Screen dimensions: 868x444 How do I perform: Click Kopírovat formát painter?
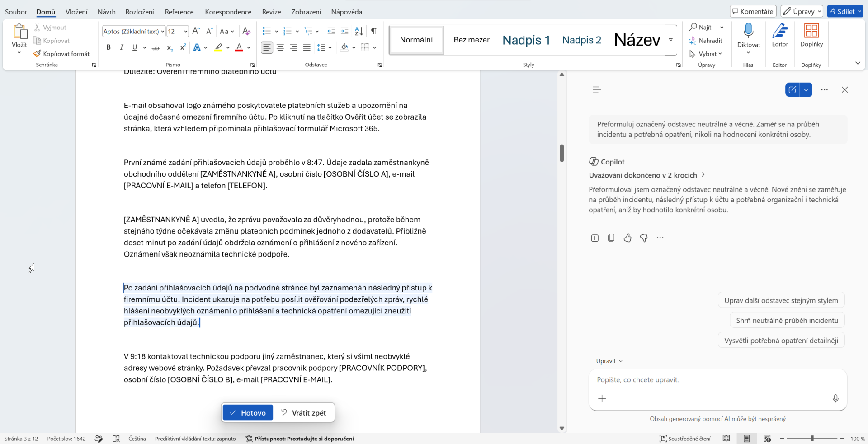[x=61, y=54]
